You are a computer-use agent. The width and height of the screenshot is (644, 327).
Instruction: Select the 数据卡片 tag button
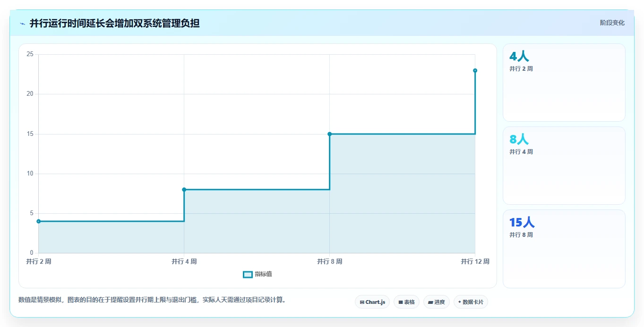coord(471,302)
